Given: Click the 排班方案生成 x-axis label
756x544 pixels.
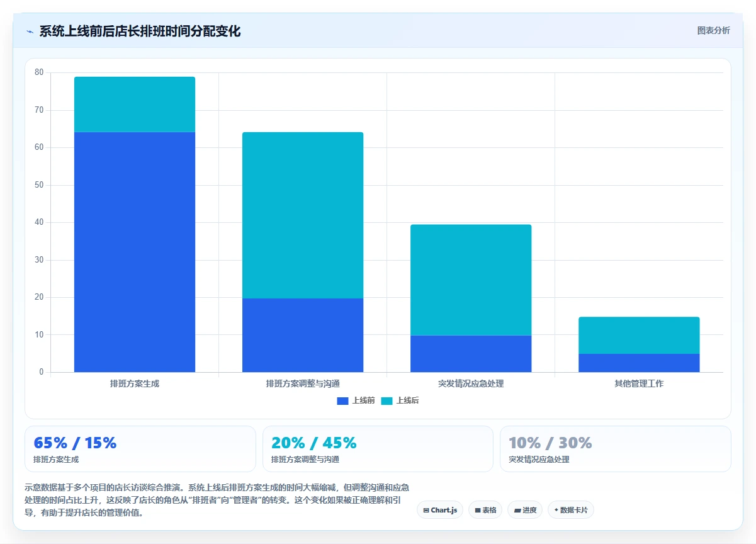Looking at the screenshot, I should [135, 383].
